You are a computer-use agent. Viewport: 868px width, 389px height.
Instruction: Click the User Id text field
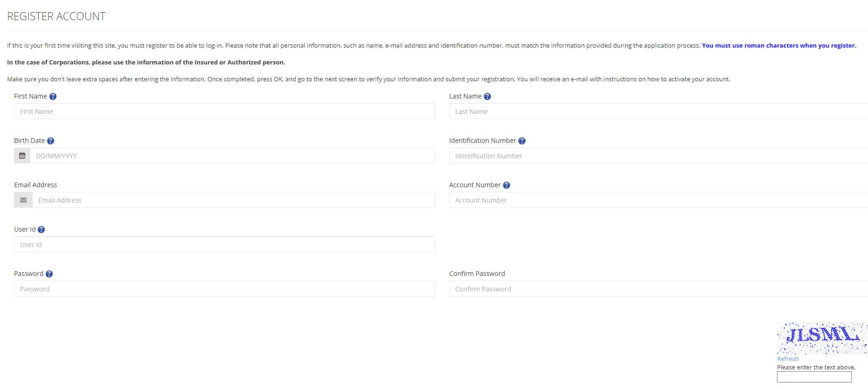pyautogui.click(x=224, y=245)
